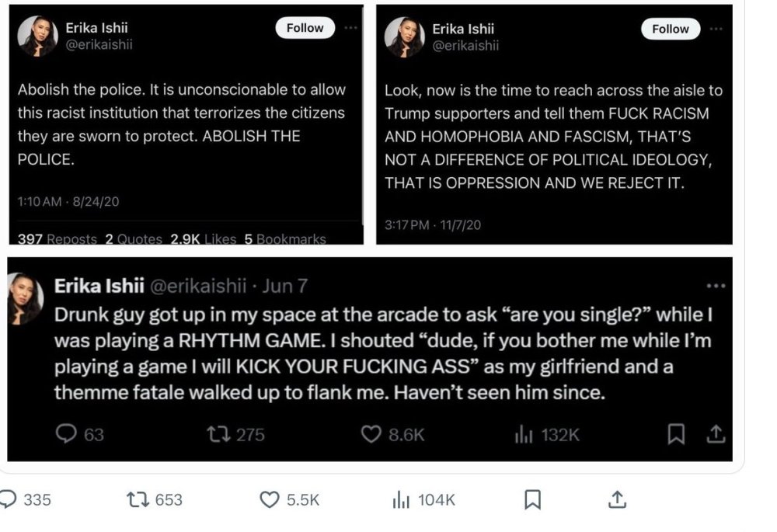Like the outer post with 5.5K likes
777x532 pixels.
coord(269,500)
